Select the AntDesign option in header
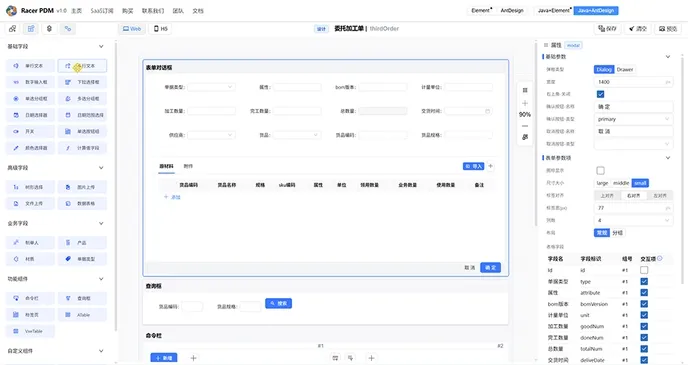 coord(512,11)
